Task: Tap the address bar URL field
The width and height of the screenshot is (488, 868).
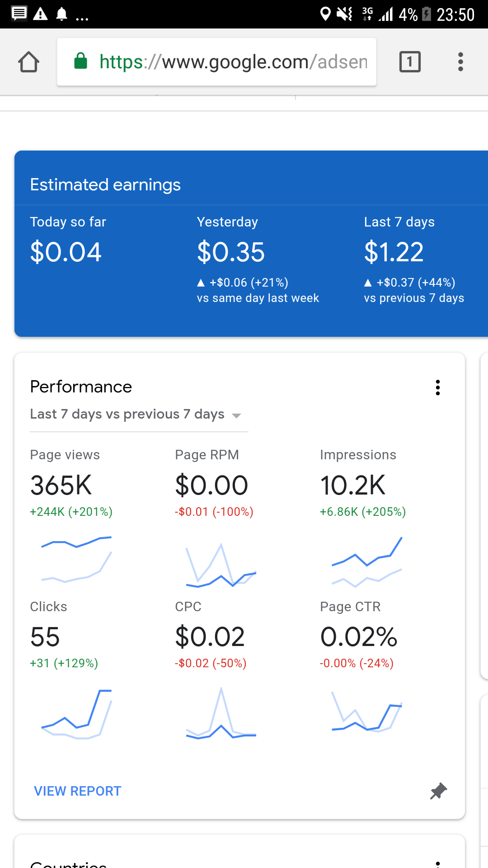Action: coord(233,62)
